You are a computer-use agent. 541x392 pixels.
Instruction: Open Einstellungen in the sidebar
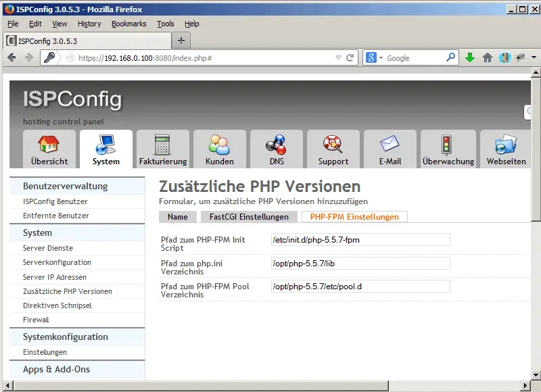pyautogui.click(x=45, y=352)
